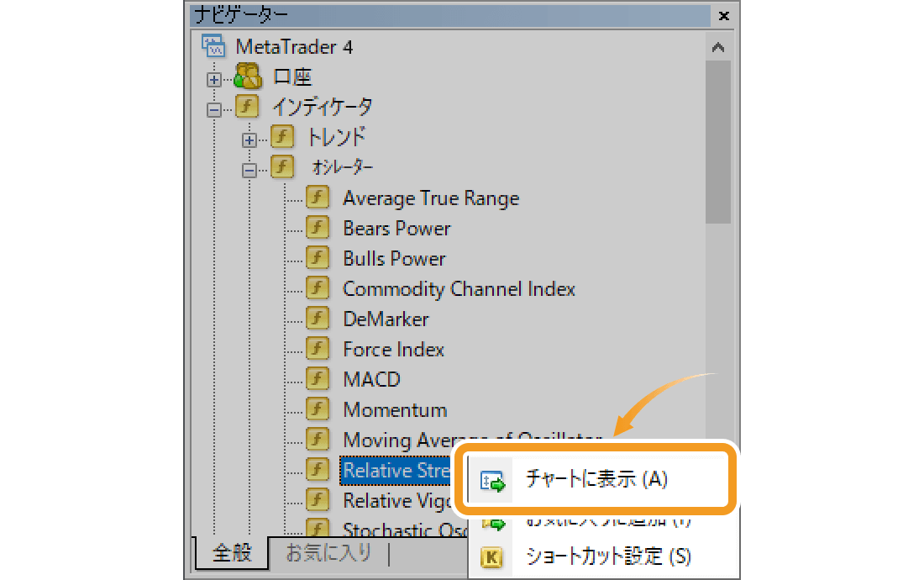Click the Relative Vigor indicator icon
Image resolution: width=924 pixels, height=580 pixels.
(x=318, y=500)
